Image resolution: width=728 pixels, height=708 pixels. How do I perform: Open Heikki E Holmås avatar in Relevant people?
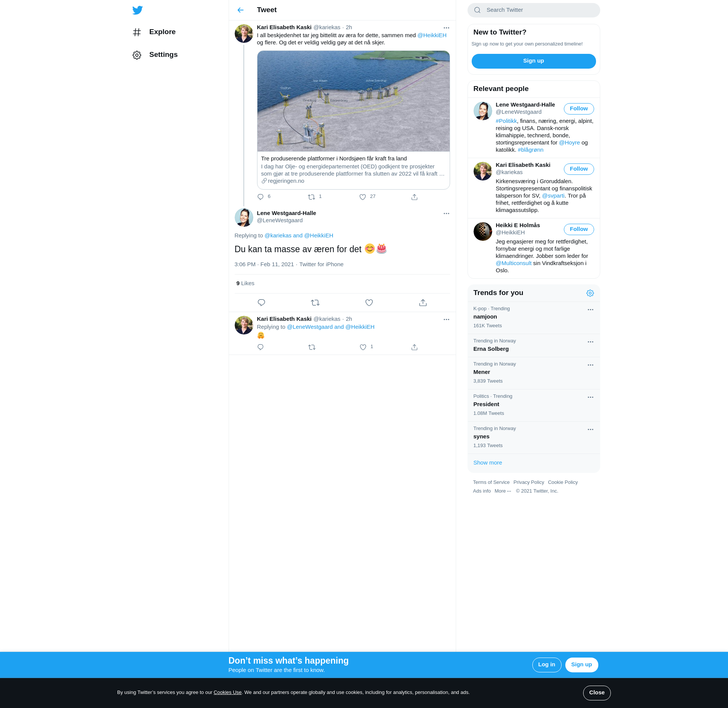(483, 231)
